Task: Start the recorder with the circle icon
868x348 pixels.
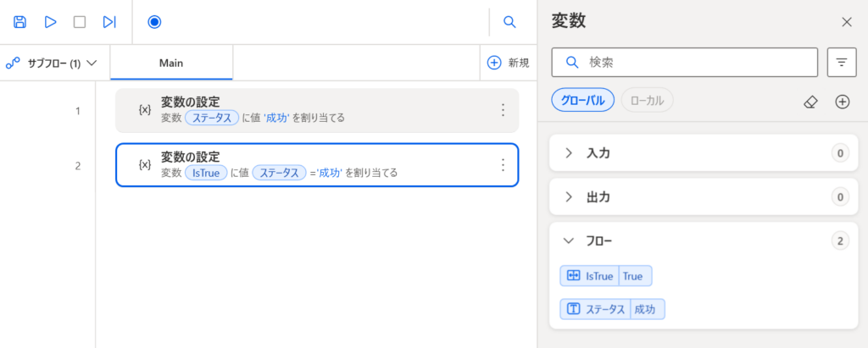Action: [x=154, y=22]
